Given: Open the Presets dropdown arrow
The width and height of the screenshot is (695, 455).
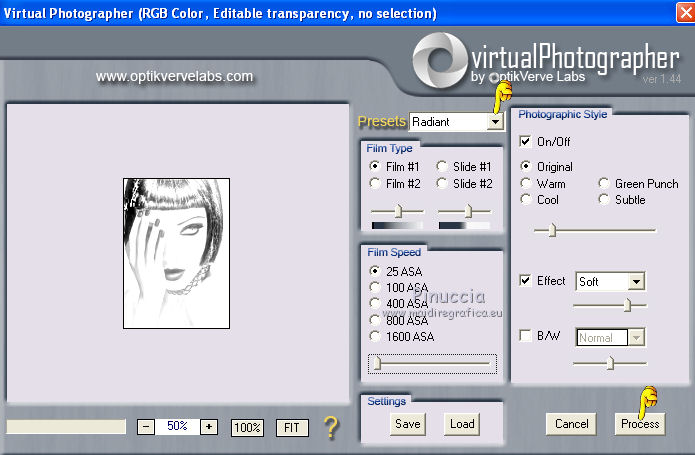Looking at the screenshot, I should pyautogui.click(x=495, y=121).
